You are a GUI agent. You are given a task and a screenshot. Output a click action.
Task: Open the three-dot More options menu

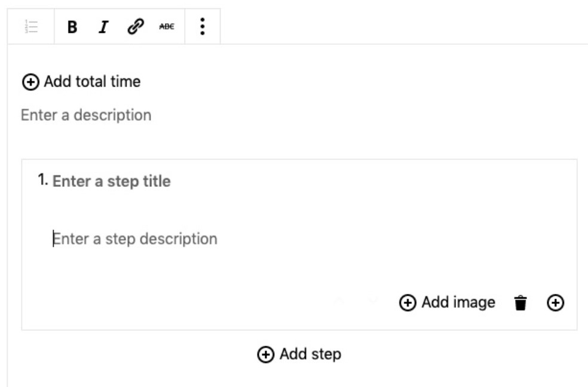[x=203, y=27]
